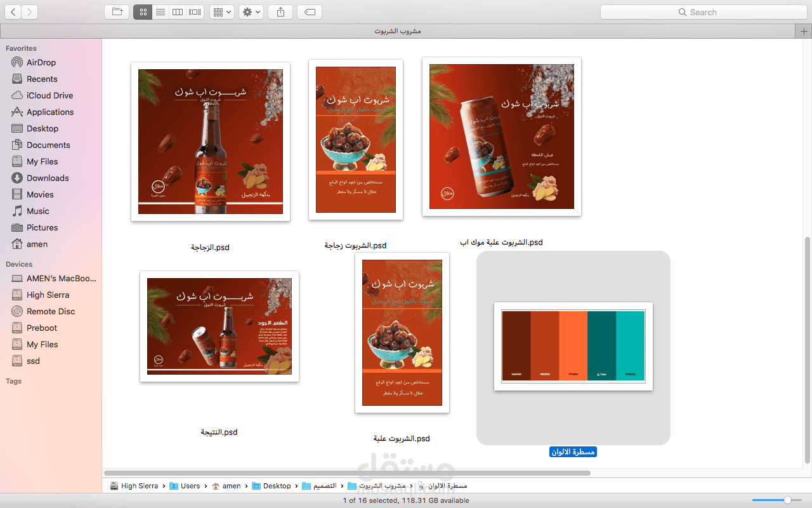Click the الشربوت زجاجة.psd file name
Screen dimensions: 812x508
[355, 246]
